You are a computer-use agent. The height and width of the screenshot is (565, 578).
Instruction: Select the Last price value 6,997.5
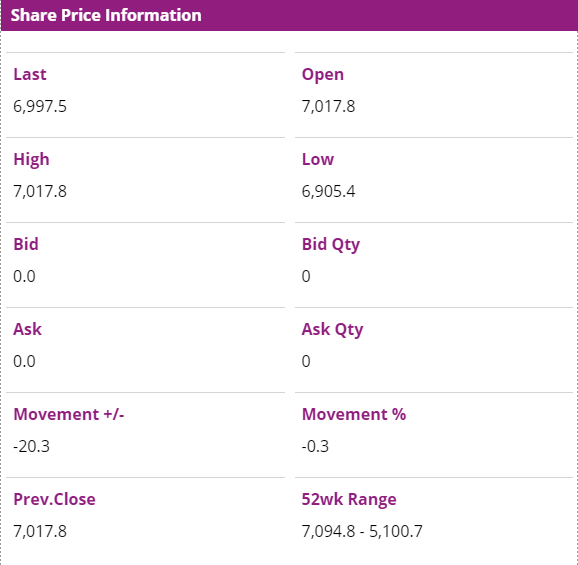(x=40, y=107)
